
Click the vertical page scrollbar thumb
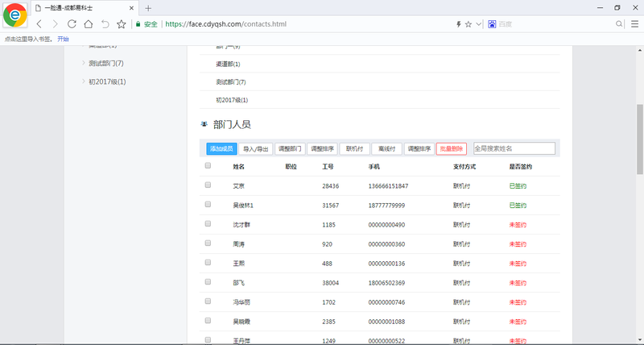pos(640,138)
